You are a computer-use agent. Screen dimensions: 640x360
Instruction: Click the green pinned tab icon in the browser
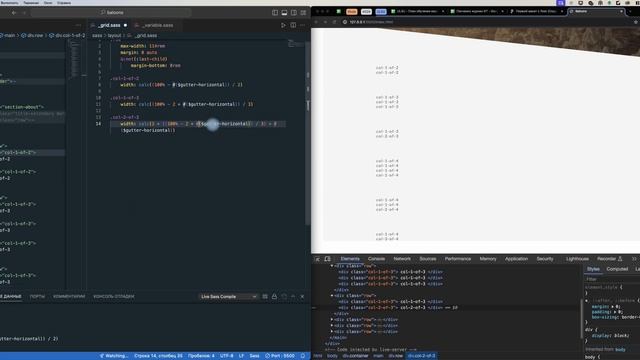(x=338, y=11)
